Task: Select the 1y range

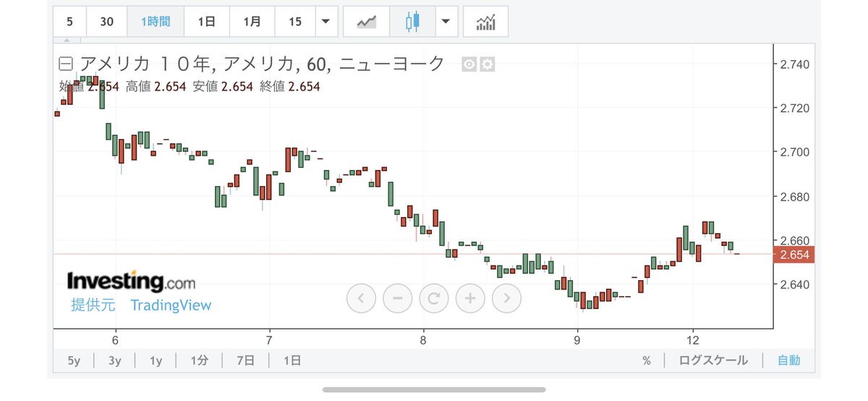Action: pos(156,360)
